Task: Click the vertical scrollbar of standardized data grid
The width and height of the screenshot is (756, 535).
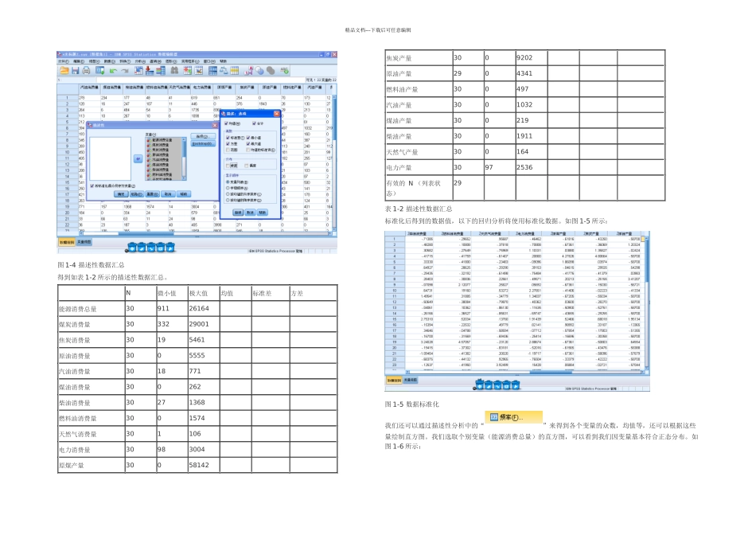Action: click(x=647, y=303)
